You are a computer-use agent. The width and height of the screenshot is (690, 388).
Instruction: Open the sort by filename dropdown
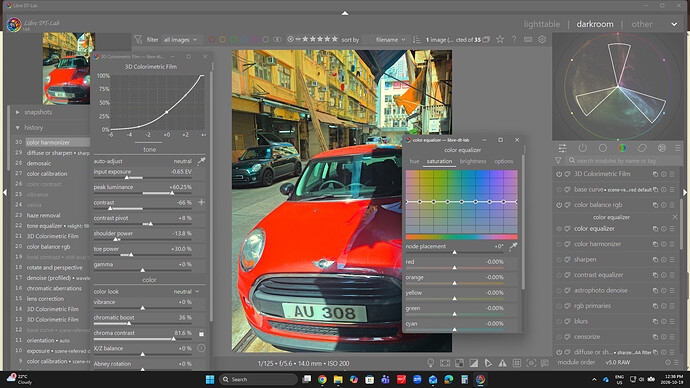point(390,40)
